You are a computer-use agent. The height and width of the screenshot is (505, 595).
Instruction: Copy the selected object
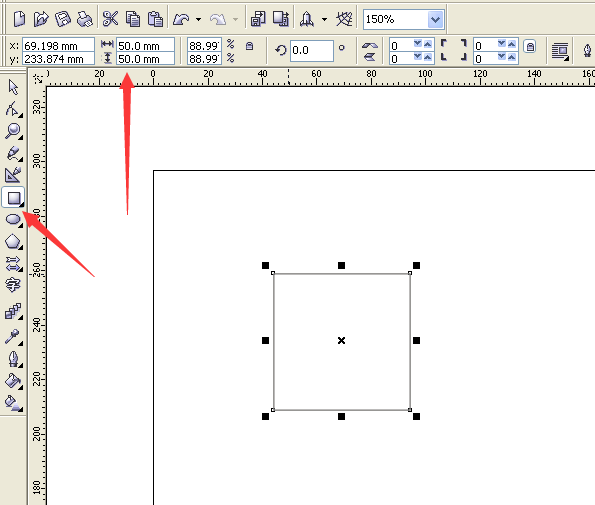[x=133, y=19]
